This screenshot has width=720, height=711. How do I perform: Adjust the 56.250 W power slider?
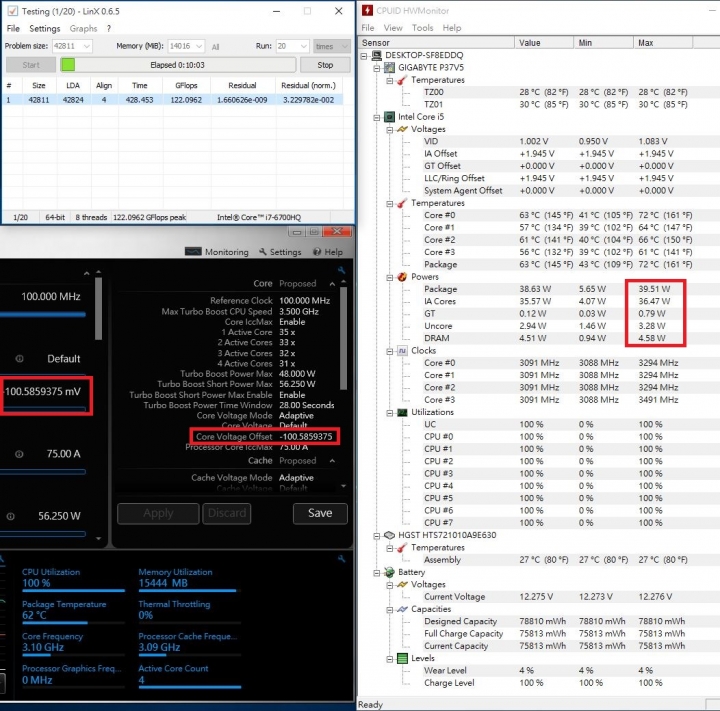tap(43, 534)
